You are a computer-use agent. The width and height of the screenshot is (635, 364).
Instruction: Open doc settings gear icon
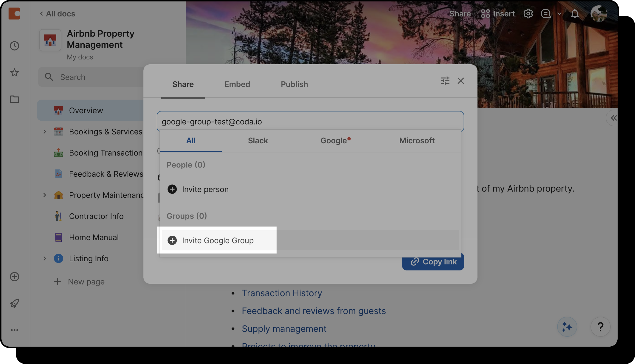click(528, 14)
